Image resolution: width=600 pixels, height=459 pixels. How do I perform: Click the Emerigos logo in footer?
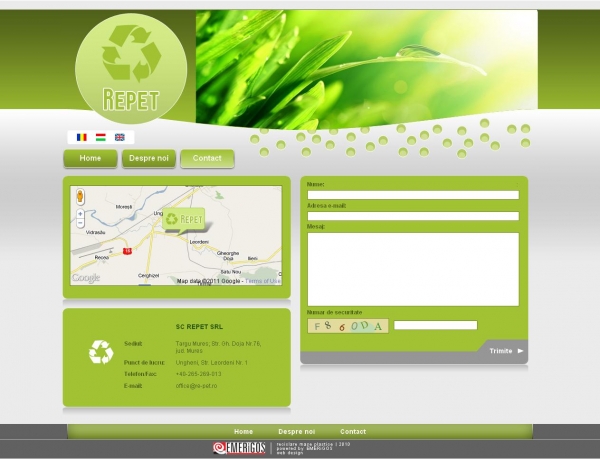[239, 448]
